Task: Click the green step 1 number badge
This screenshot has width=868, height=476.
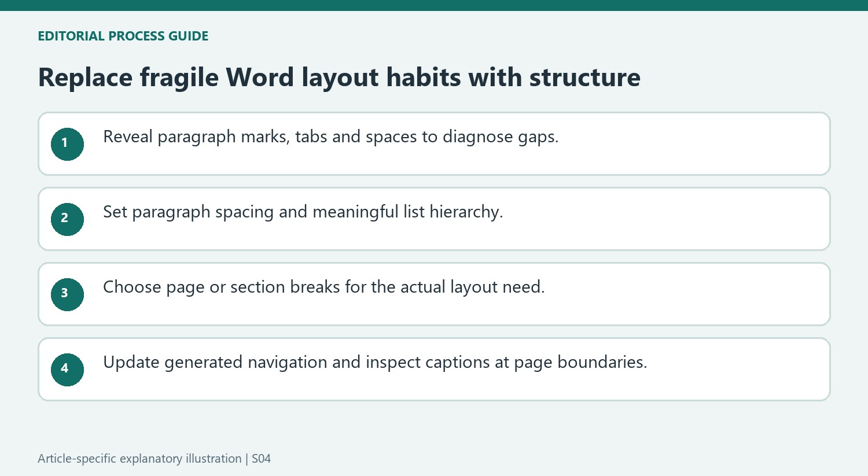Action: coord(67,144)
